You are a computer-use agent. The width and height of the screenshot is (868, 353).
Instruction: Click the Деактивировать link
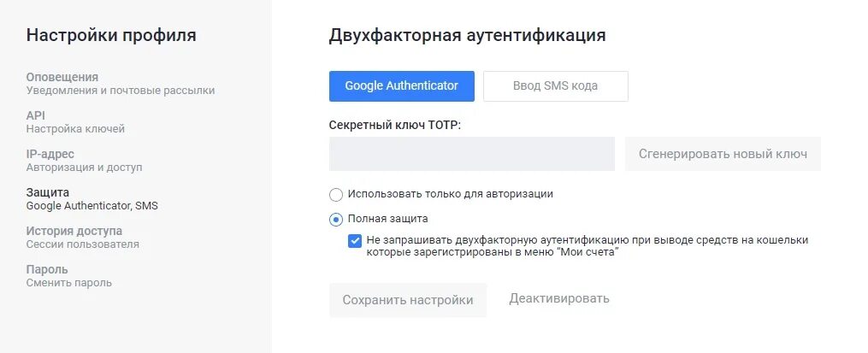click(x=559, y=298)
